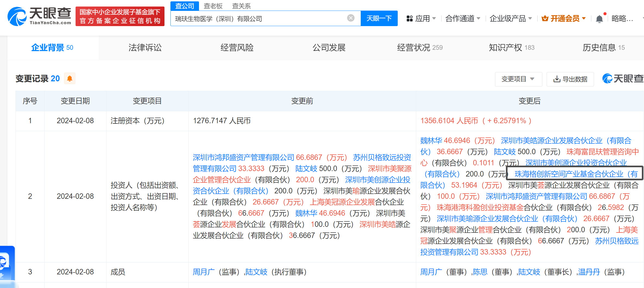Subscribe to change record alerts bell
The image size is (644, 288).
(70, 79)
